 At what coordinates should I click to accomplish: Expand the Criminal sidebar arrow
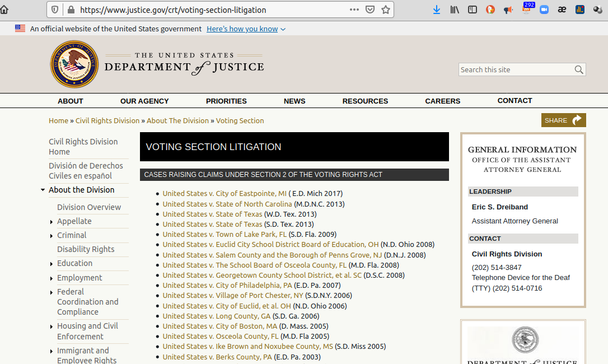[x=51, y=236]
